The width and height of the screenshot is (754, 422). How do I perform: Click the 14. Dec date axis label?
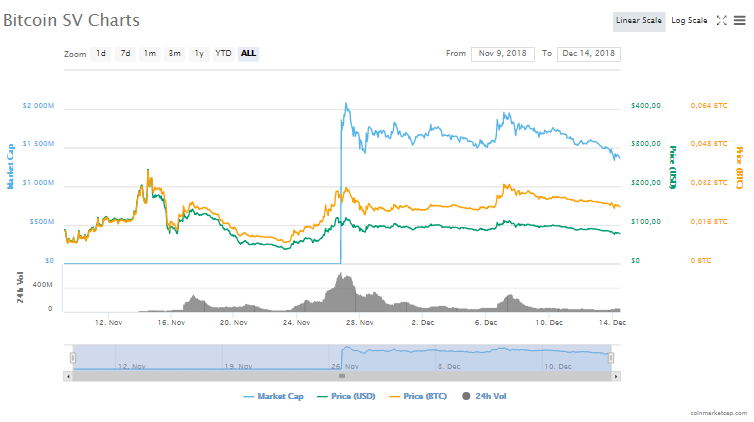(x=612, y=323)
